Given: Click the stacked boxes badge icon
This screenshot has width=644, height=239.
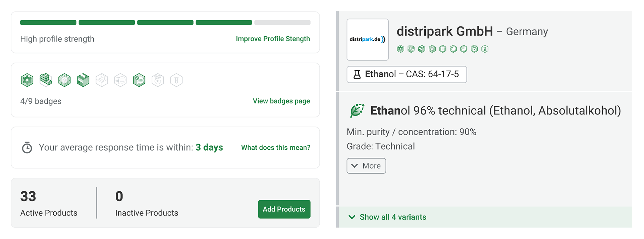Looking at the screenshot, I should point(46,80).
